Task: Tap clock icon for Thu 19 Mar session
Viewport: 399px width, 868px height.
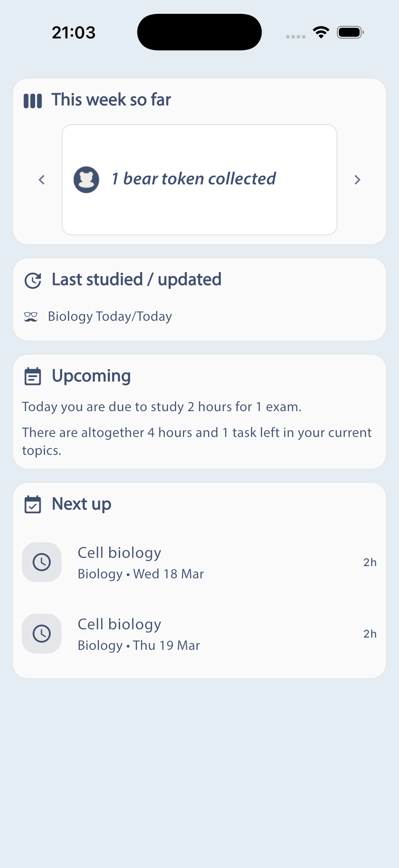Action: pos(42,634)
